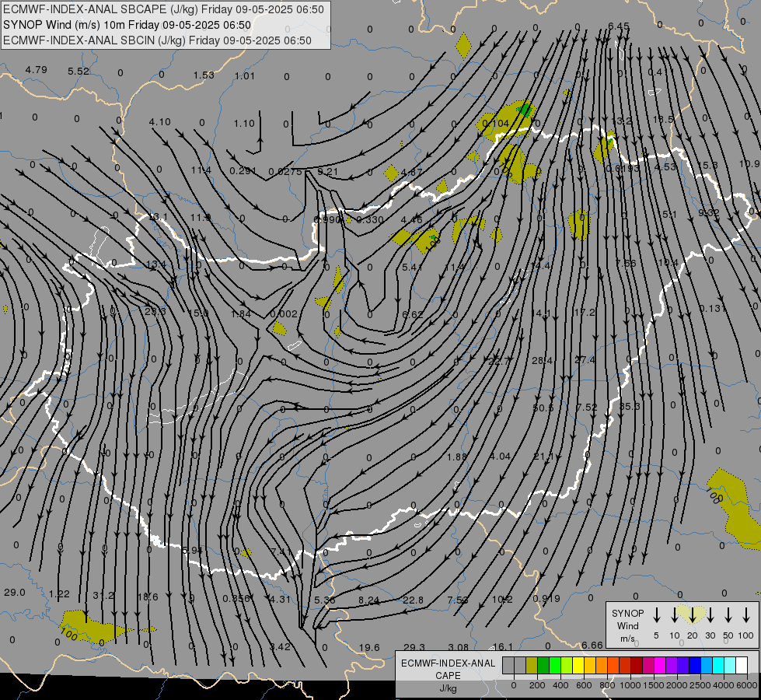Viewport: 761px width, 700px height.
Task: Click the map value 1.84
Action: [241, 313]
